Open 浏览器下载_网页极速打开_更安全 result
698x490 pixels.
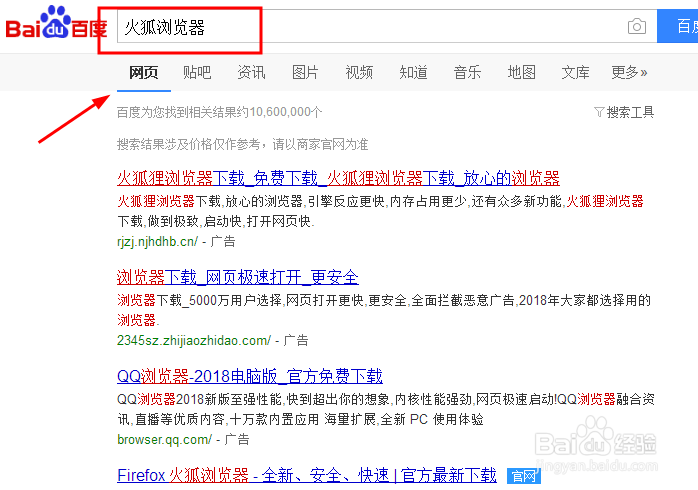click(x=238, y=277)
